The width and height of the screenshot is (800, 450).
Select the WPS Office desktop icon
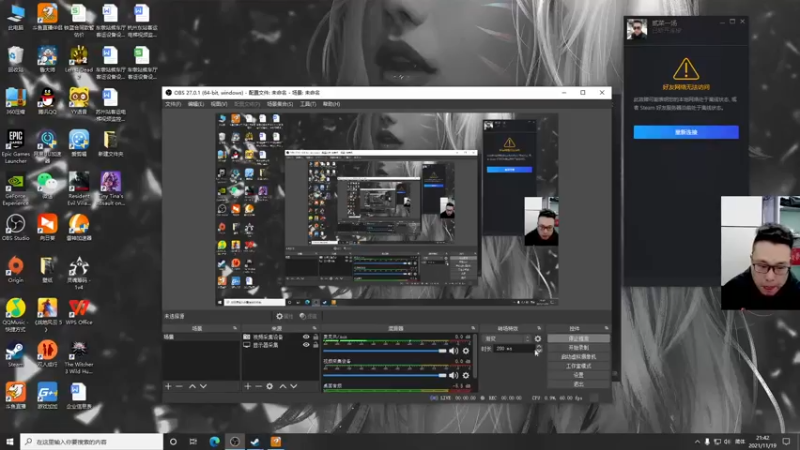click(79, 312)
